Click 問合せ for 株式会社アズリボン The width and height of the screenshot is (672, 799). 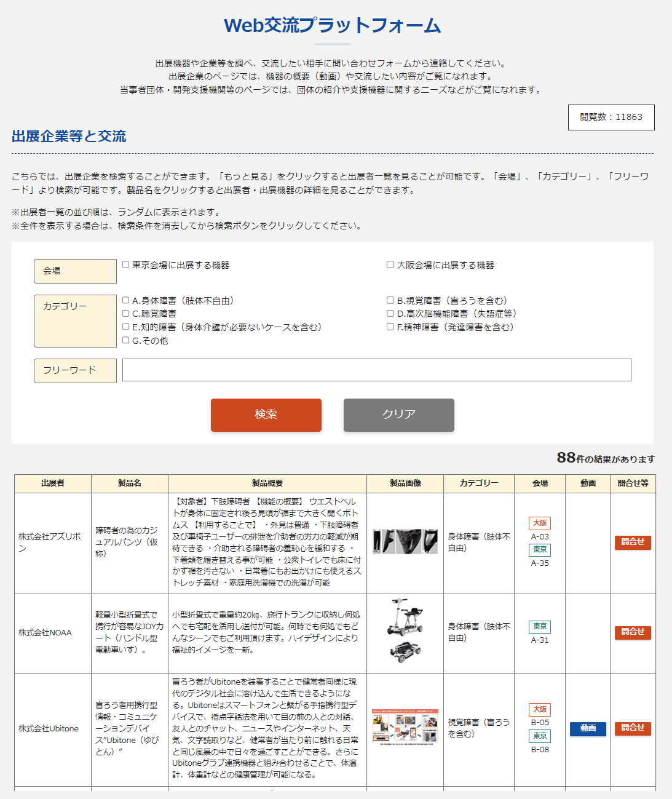point(633,542)
